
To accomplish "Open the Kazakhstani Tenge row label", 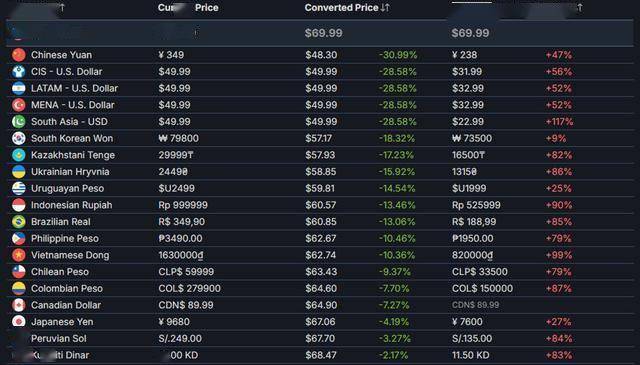I will point(73,155).
